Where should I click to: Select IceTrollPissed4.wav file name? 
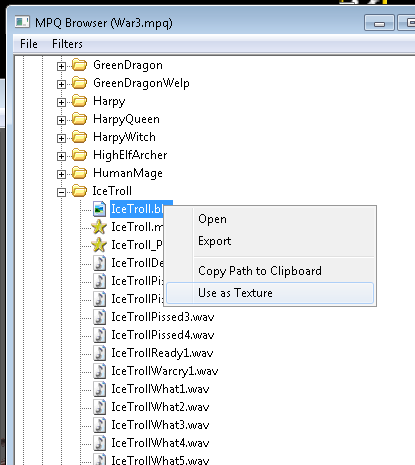tap(163, 335)
